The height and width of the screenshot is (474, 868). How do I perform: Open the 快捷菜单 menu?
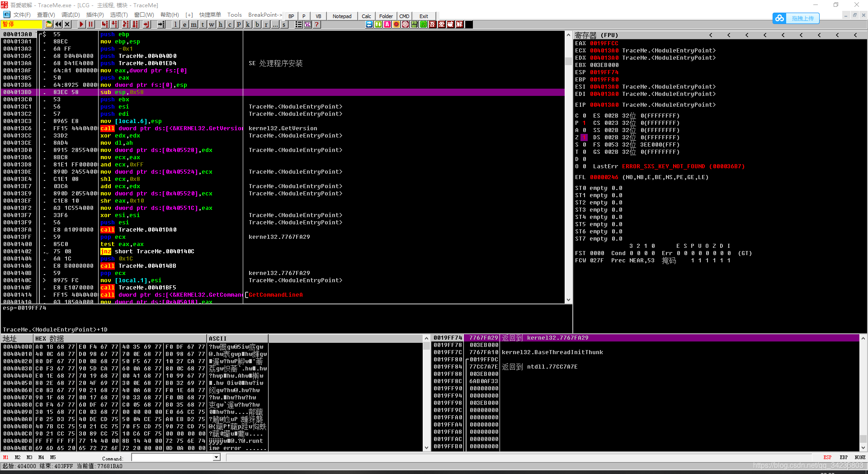click(x=210, y=15)
